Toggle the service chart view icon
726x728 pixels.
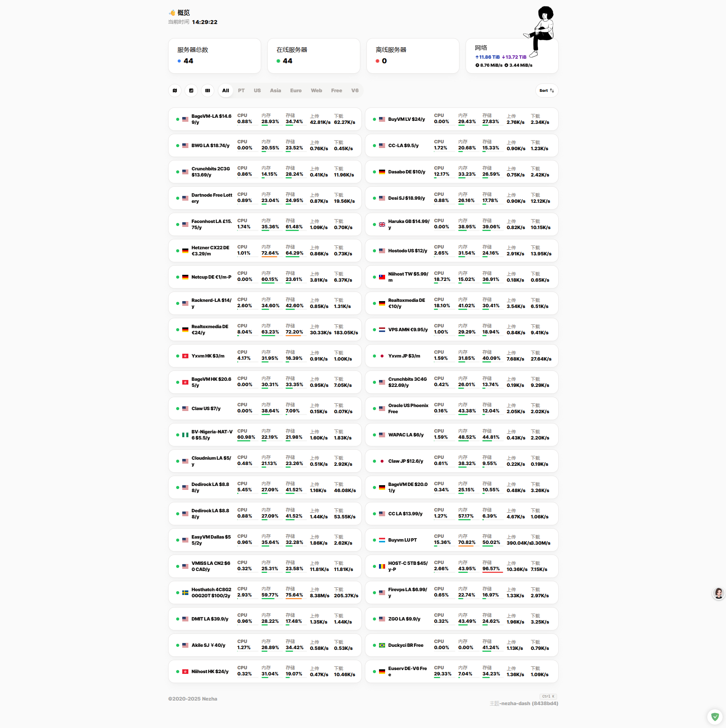(x=191, y=91)
